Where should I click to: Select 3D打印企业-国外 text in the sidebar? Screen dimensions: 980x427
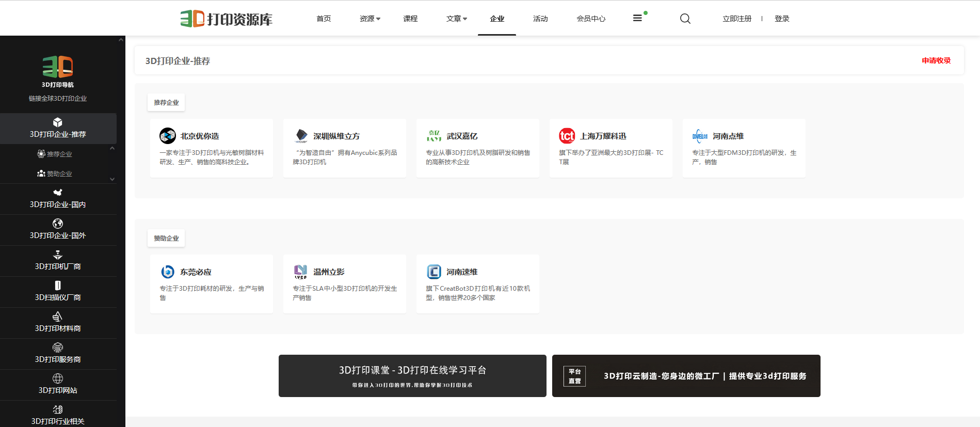58,235
